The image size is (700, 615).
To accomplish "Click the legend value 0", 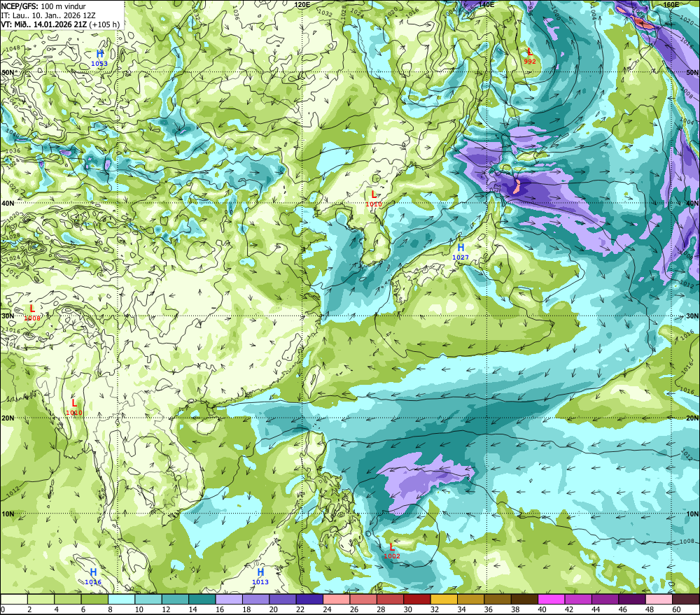I will [3, 609].
